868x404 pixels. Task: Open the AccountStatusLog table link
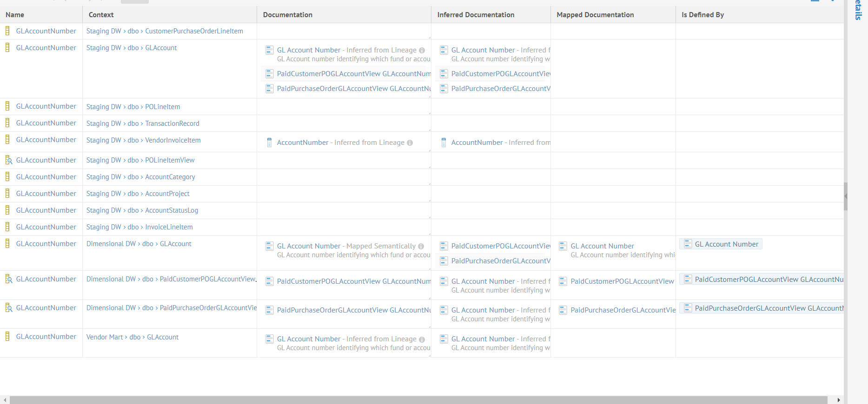pyautogui.click(x=172, y=210)
